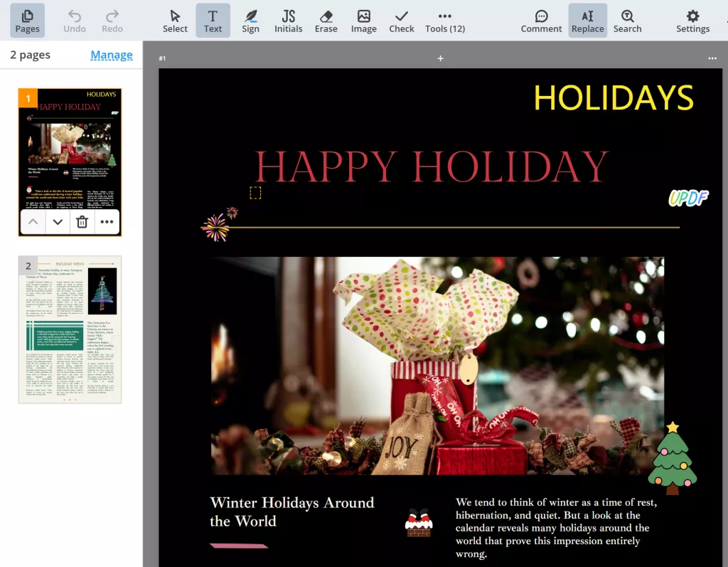Pick the Initials tool
Image resolution: width=728 pixels, height=567 pixels.
pos(288,21)
